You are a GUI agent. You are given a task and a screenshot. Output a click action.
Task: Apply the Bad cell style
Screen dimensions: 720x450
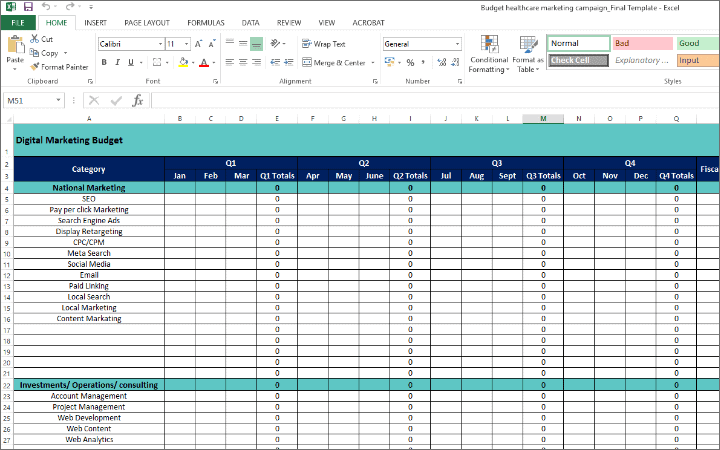641,44
